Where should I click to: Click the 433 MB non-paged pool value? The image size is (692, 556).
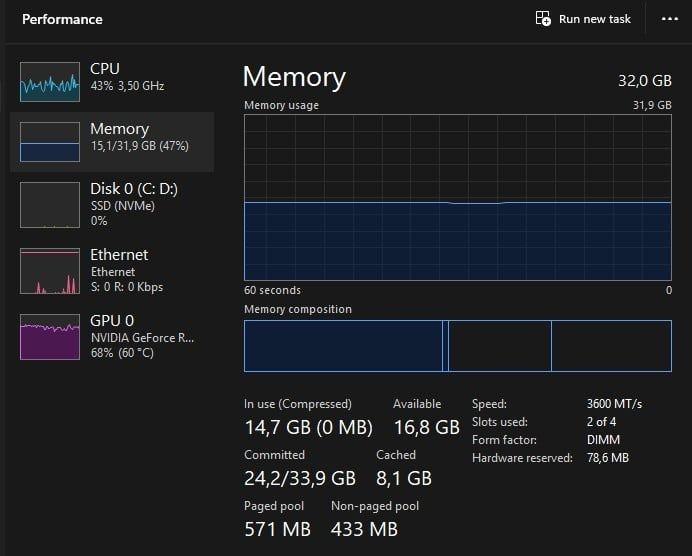[x=364, y=529]
